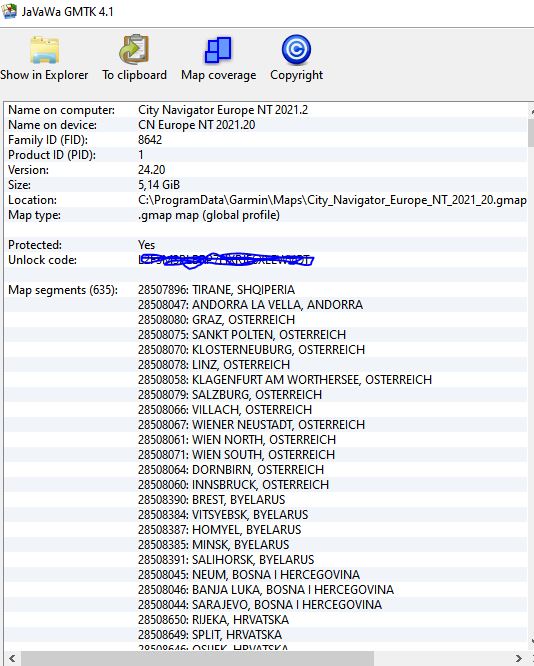Select the SALZBURG, OSTERREICH segment row

(x=266, y=395)
